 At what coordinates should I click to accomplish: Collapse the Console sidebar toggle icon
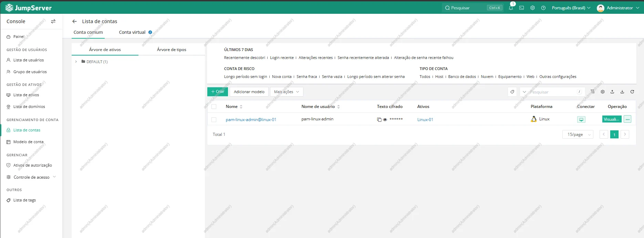pos(53,21)
